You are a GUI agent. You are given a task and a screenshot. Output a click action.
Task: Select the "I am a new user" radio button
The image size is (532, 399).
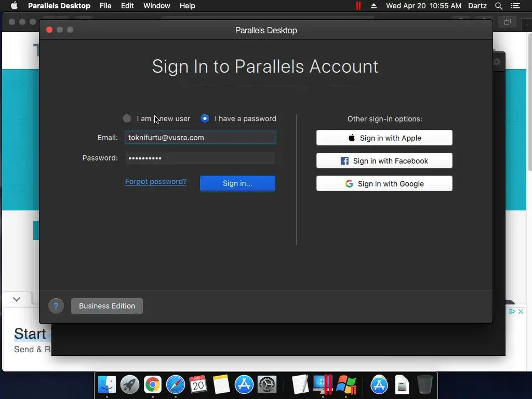[x=127, y=118]
